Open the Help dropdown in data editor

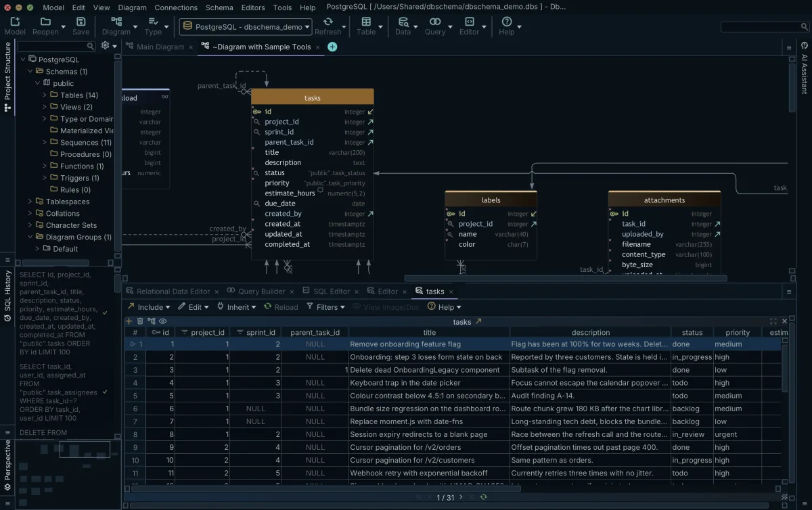[x=445, y=306]
